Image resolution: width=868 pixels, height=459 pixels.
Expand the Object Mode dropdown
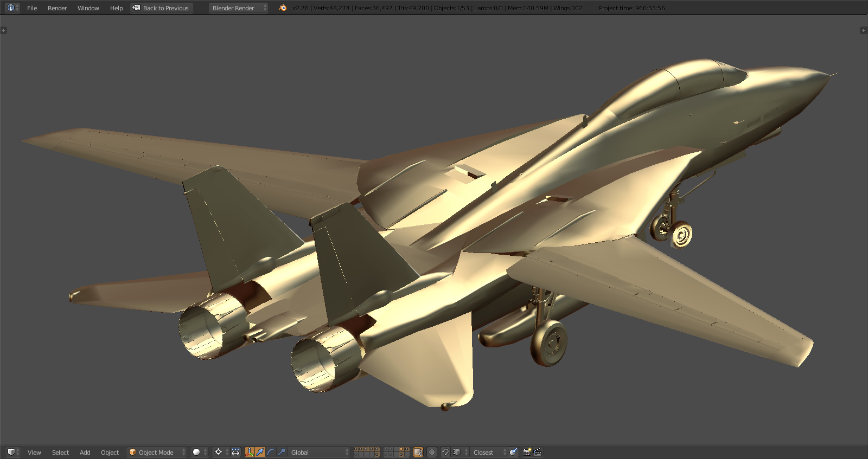(156, 452)
